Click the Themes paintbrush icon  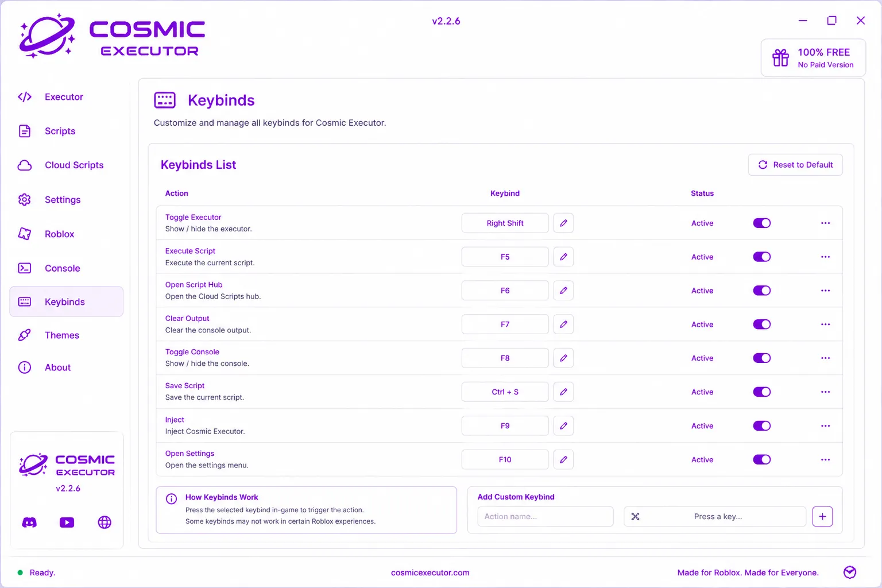click(x=25, y=335)
